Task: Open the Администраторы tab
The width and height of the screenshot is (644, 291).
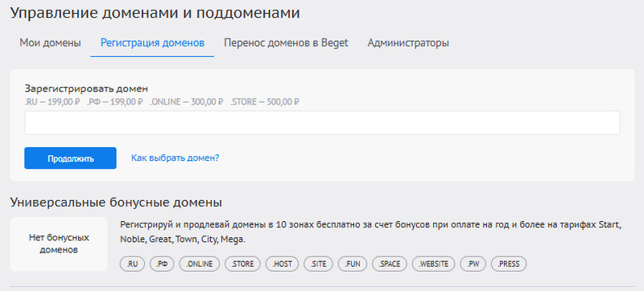Action: [408, 43]
